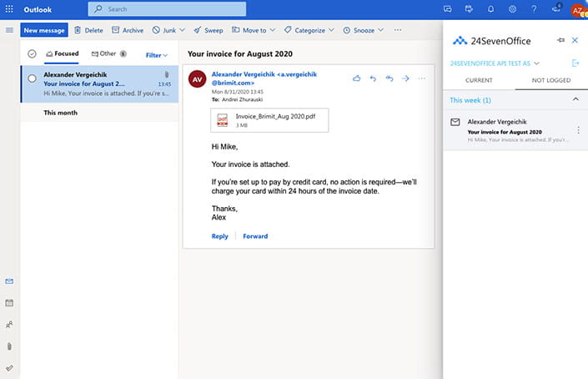The width and height of the screenshot is (588, 379).
Task: Click the email subject heading
Action: 240,54
